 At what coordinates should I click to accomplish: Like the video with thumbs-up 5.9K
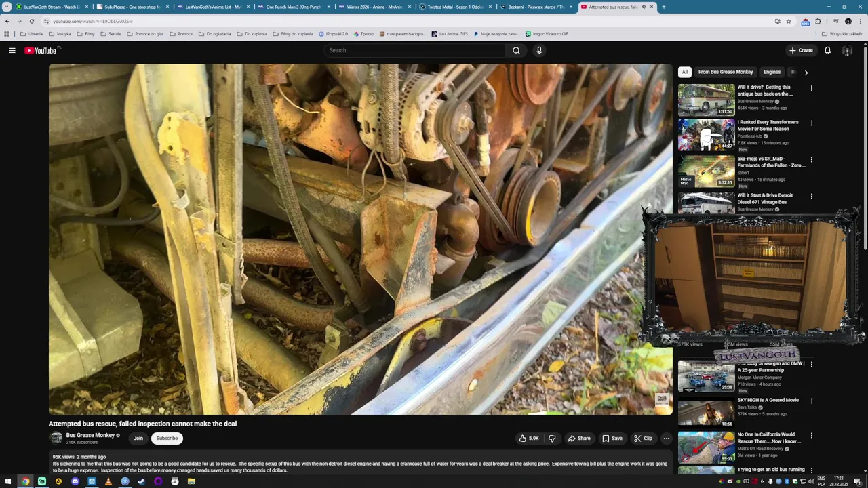pyautogui.click(x=529, y=439)
